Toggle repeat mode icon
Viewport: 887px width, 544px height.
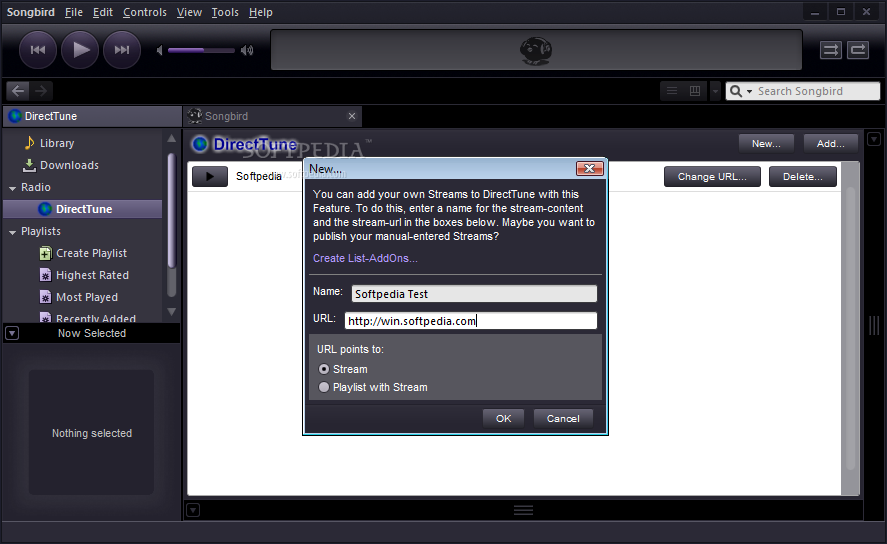858,50
